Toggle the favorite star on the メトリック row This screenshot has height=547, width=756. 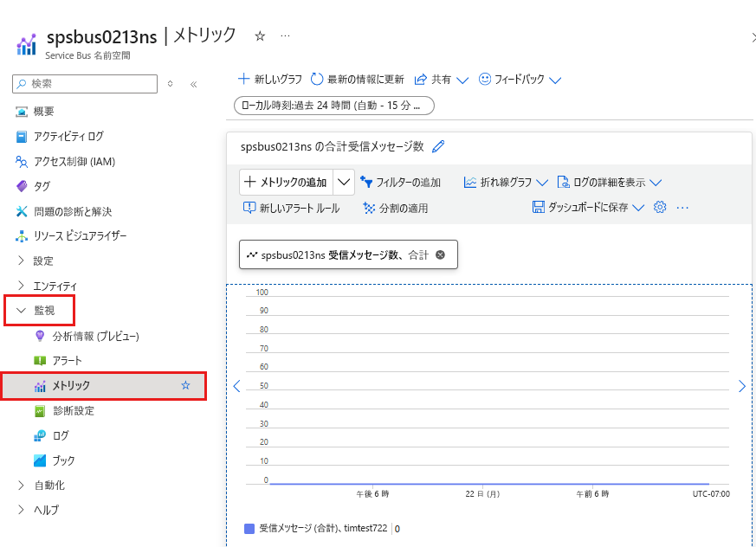(185, 385)
